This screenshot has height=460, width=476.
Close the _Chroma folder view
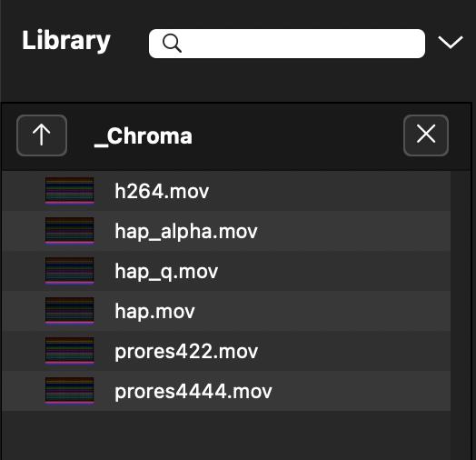coord(426,135)
